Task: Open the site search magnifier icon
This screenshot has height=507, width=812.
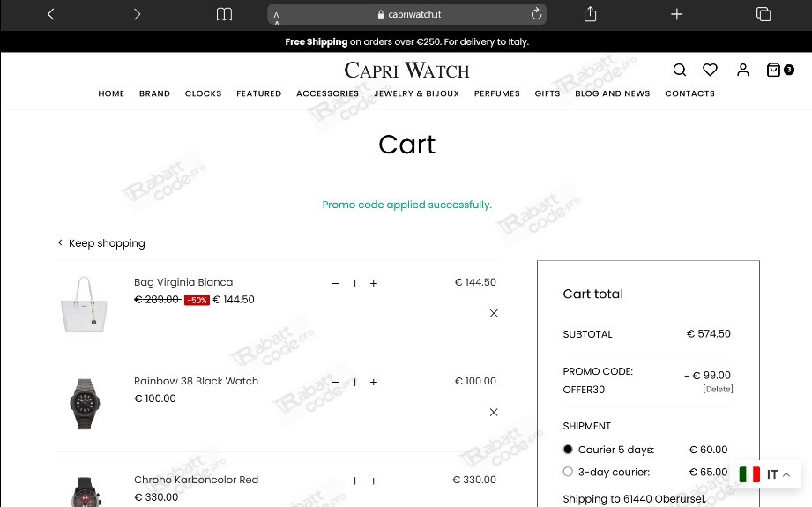Action: 680,70
